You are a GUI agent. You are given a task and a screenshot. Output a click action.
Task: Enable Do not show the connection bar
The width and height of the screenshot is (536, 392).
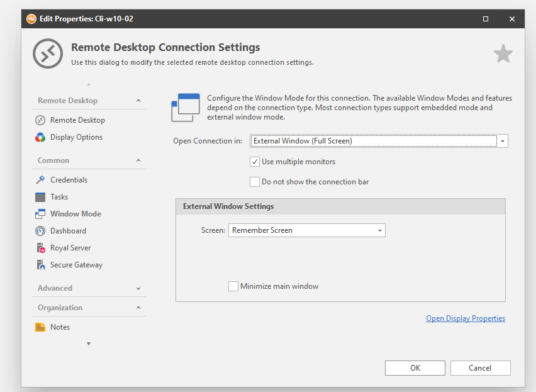coord(255,182)
